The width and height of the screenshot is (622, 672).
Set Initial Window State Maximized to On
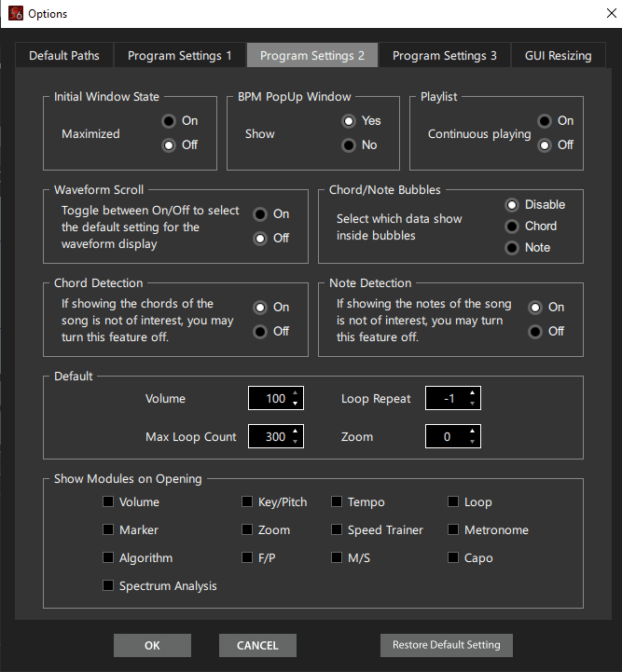click(x=169, y=121)
